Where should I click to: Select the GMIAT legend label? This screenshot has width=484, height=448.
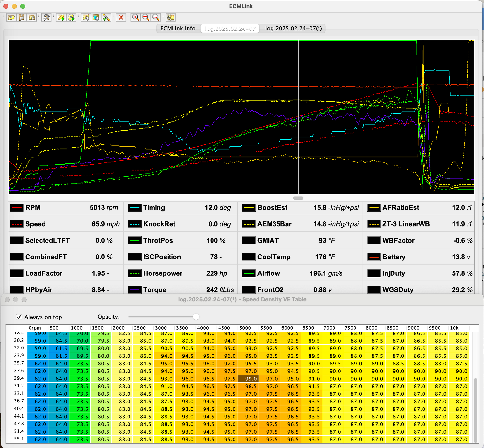(268, 240)
